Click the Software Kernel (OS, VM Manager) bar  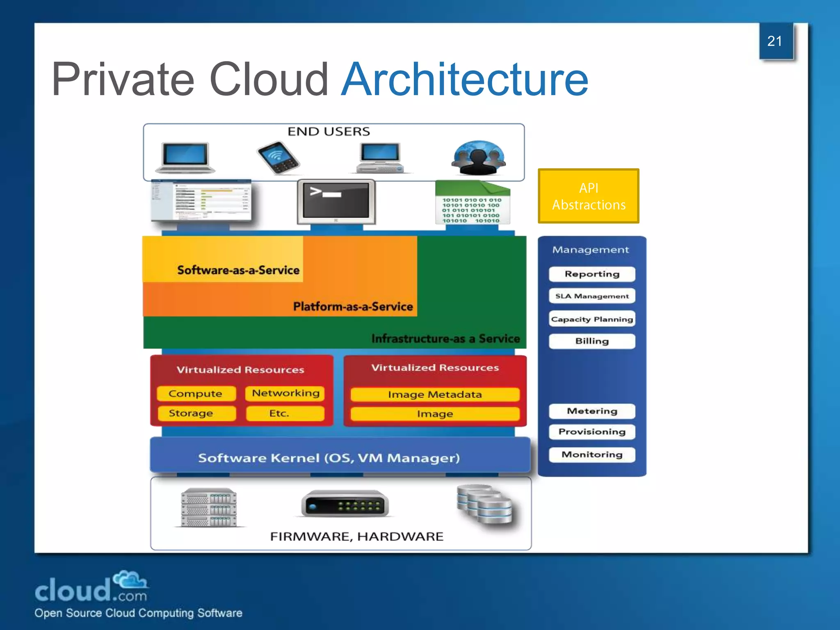coord(340,455)
